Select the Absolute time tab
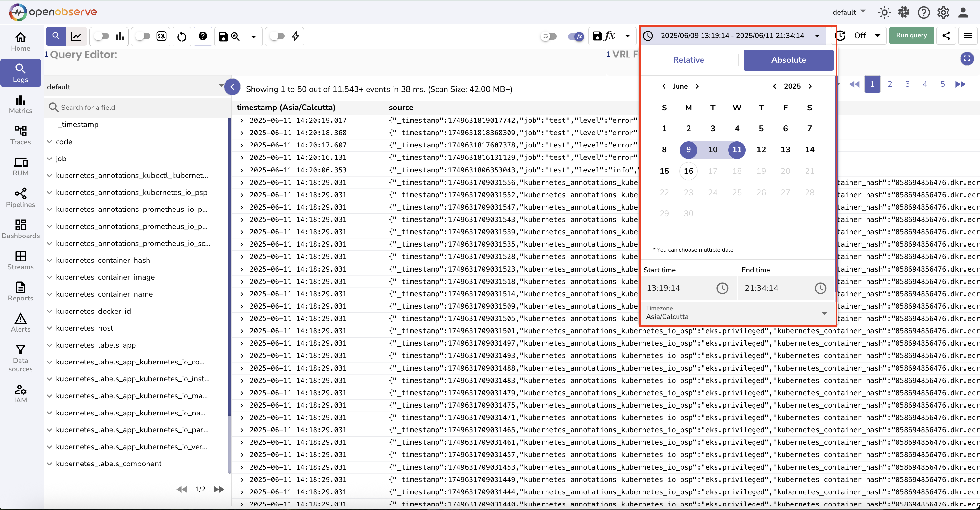 788,60
